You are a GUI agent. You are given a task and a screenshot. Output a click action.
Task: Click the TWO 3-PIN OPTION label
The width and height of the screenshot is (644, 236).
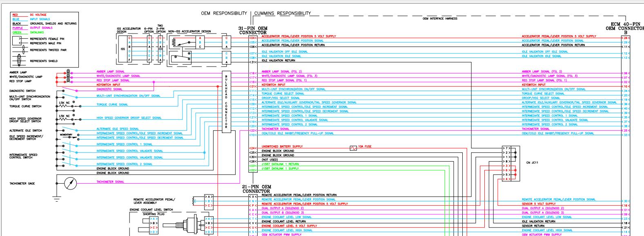coord(160,28)
